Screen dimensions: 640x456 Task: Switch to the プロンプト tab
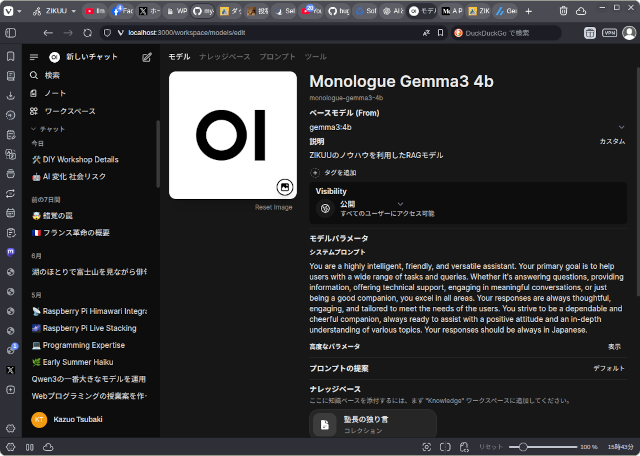tap(277, 57)
